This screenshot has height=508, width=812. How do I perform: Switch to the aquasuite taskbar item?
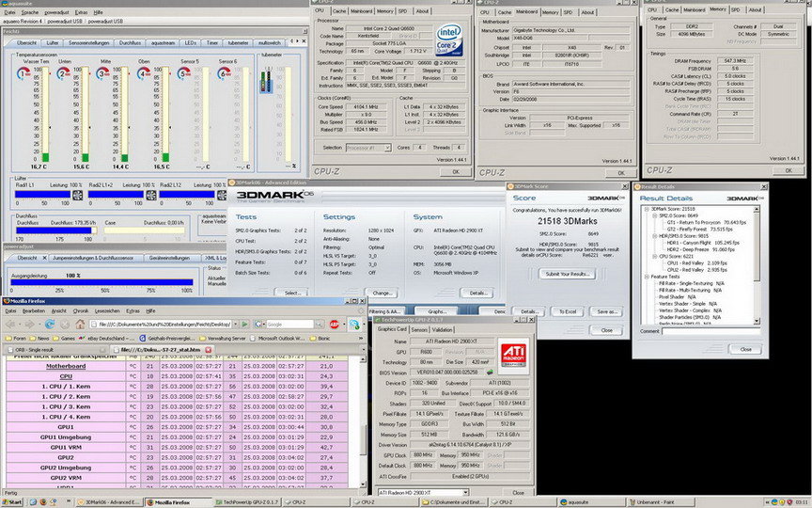click(591, 502)
